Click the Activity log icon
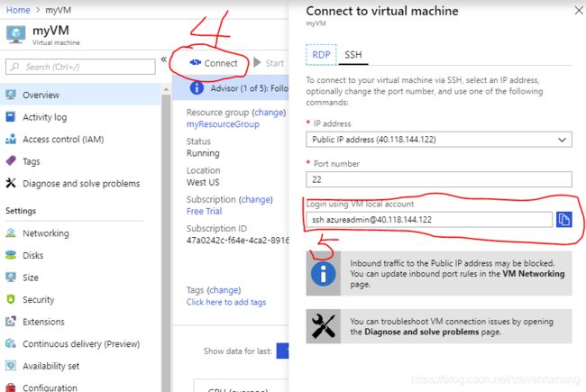 coord(11,117)
